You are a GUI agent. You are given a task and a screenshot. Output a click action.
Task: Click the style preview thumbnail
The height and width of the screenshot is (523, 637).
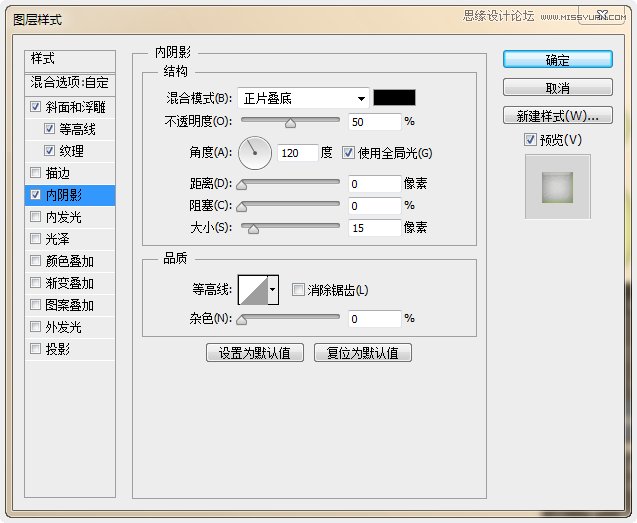point(557,187)
